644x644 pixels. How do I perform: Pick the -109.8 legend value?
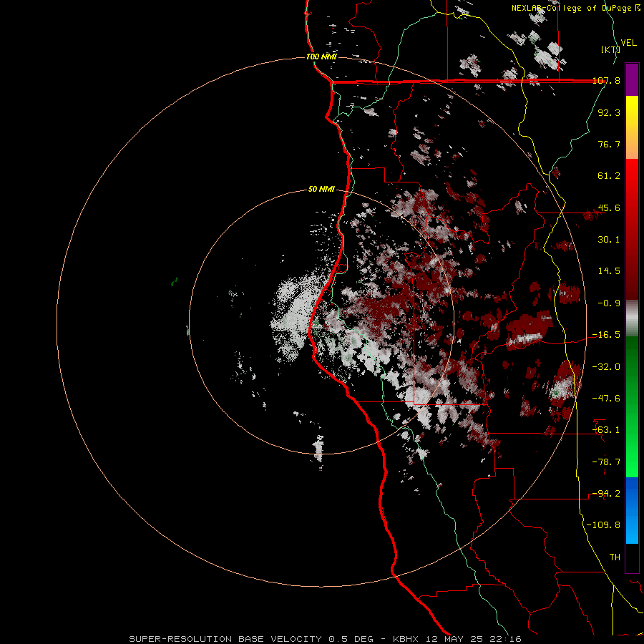tap(603, 525)
